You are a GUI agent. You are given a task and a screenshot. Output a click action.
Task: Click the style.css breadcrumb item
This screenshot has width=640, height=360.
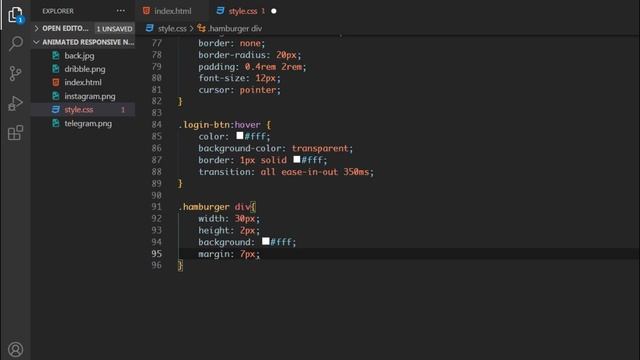[172, 29]
